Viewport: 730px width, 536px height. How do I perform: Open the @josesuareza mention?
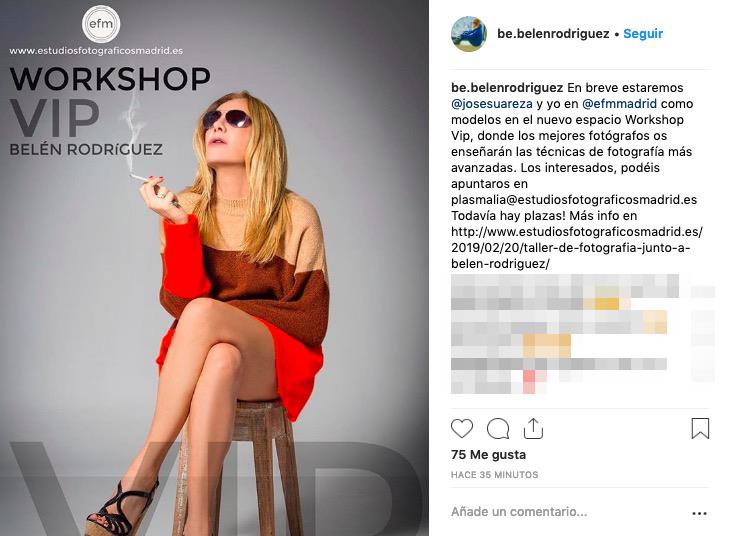pos(492,103)
